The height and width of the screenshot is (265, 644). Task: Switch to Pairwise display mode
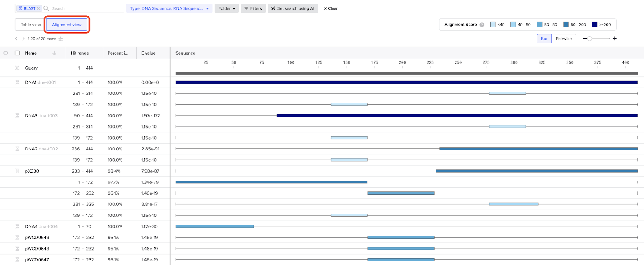(x=563, y=39)
